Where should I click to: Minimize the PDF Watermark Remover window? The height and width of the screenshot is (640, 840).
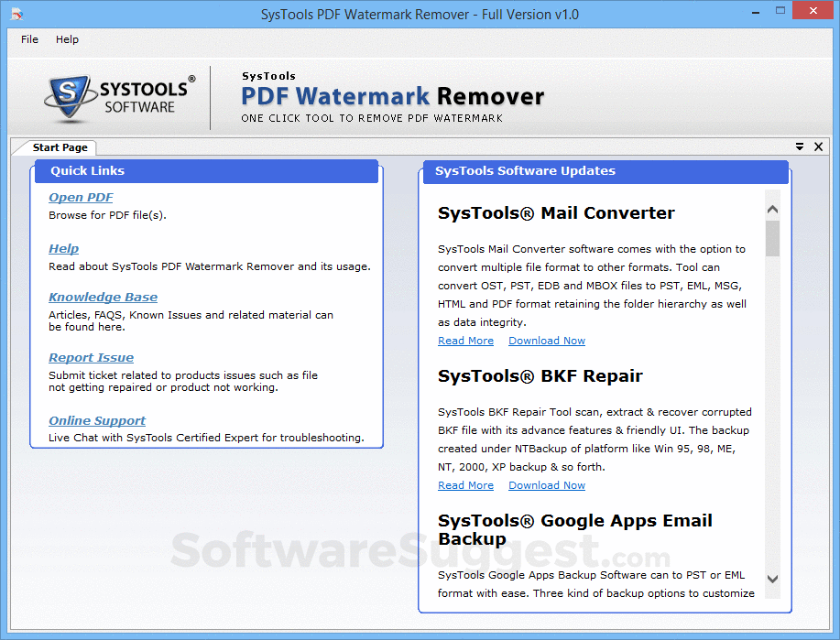tap(756, 12)
